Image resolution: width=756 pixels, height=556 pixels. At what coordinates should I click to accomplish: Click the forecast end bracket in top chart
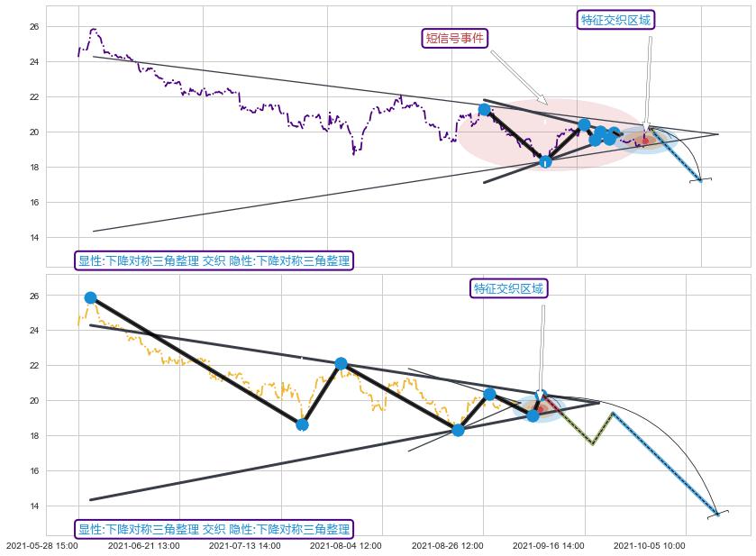point(701,180)
